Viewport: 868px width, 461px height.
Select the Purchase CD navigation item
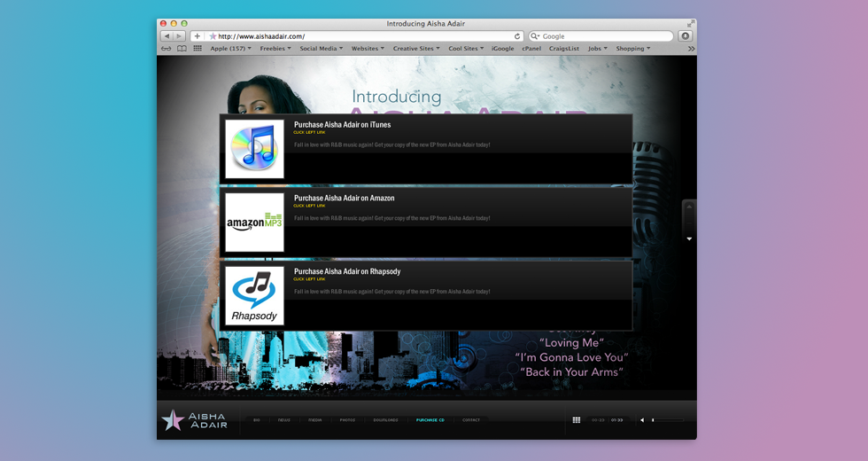pos(430,420)
